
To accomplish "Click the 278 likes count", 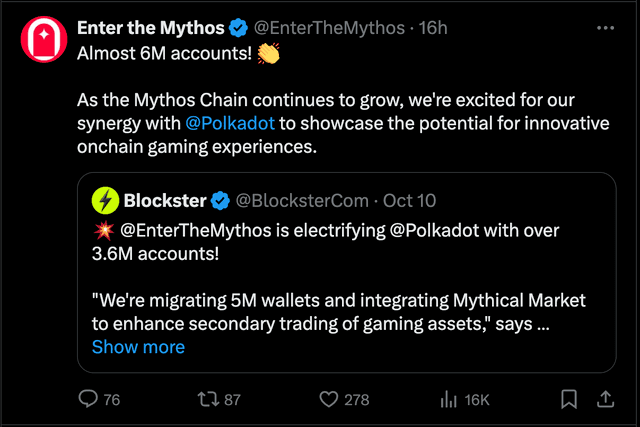I will pos(356,399).
